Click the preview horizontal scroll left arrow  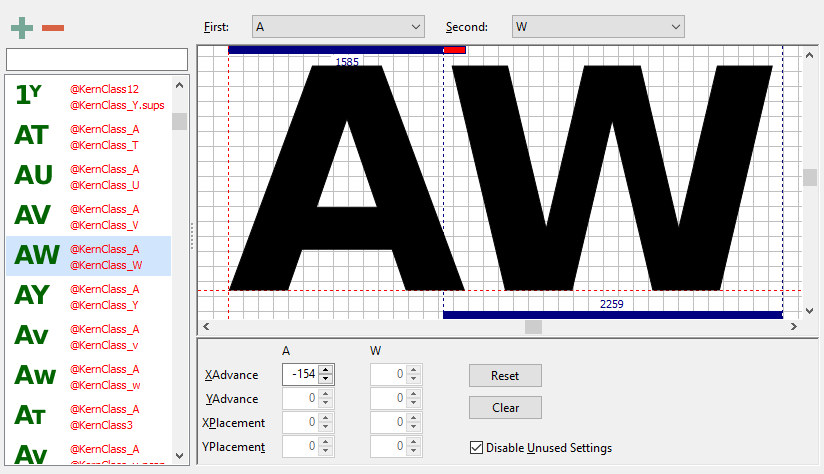pos(206,327)
